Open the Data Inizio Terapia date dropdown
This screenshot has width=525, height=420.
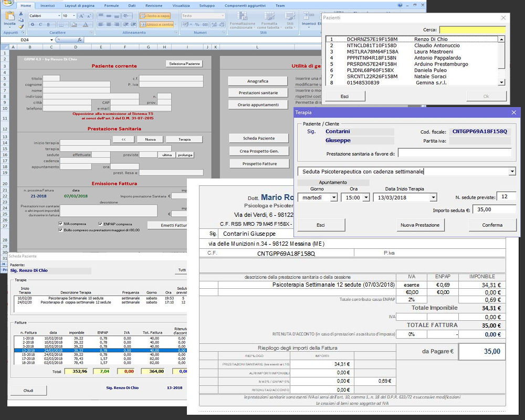click(x=433, y=197)
